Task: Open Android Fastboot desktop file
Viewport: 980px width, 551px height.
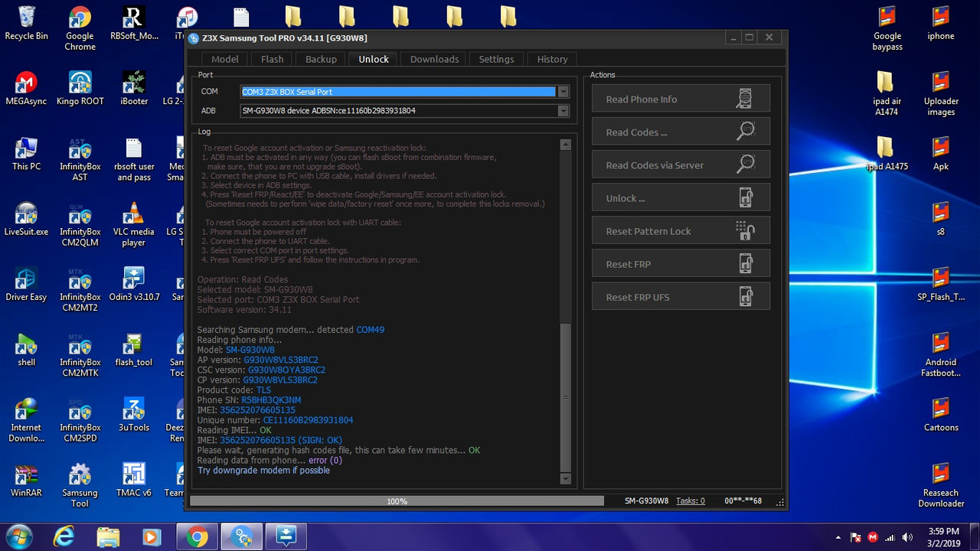Action: [x=941, y=354]
